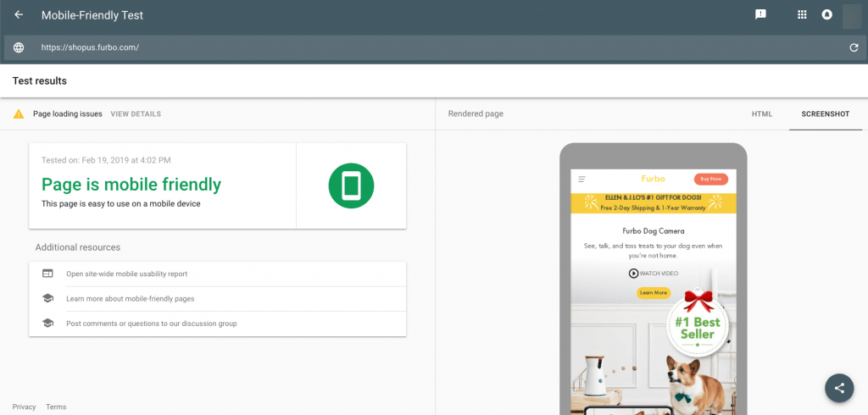Share results via the round share button

pos(839,388)
